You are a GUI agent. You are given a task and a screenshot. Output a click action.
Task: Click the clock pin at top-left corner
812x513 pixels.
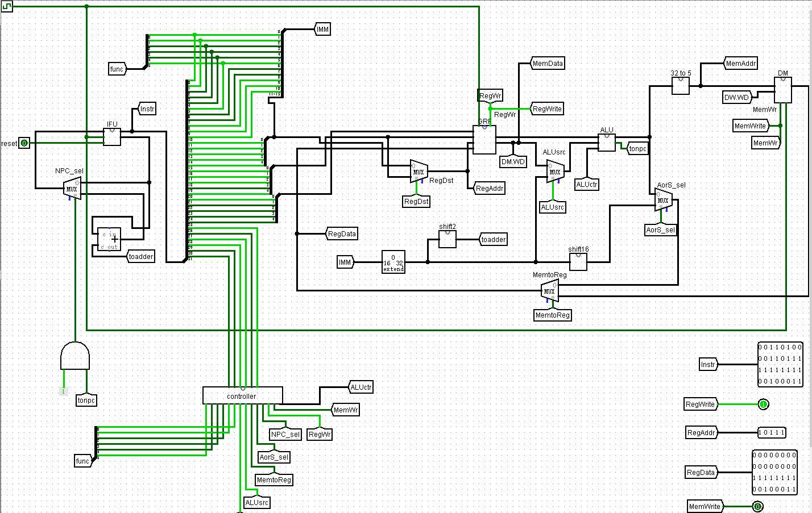point(7,7)
